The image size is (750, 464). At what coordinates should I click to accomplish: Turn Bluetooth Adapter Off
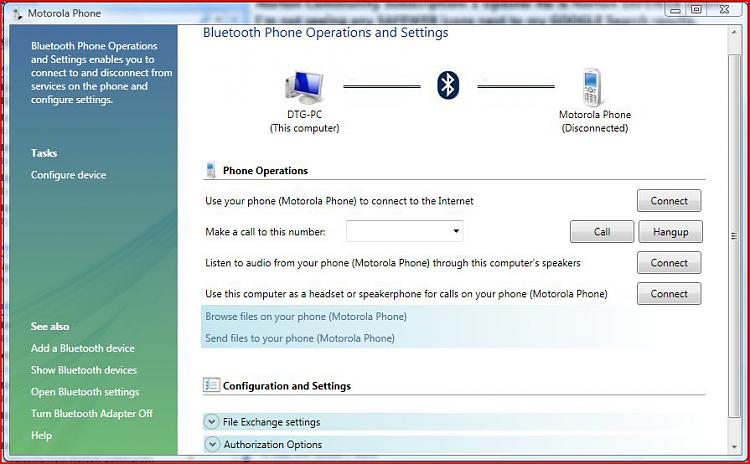[92, 414]
